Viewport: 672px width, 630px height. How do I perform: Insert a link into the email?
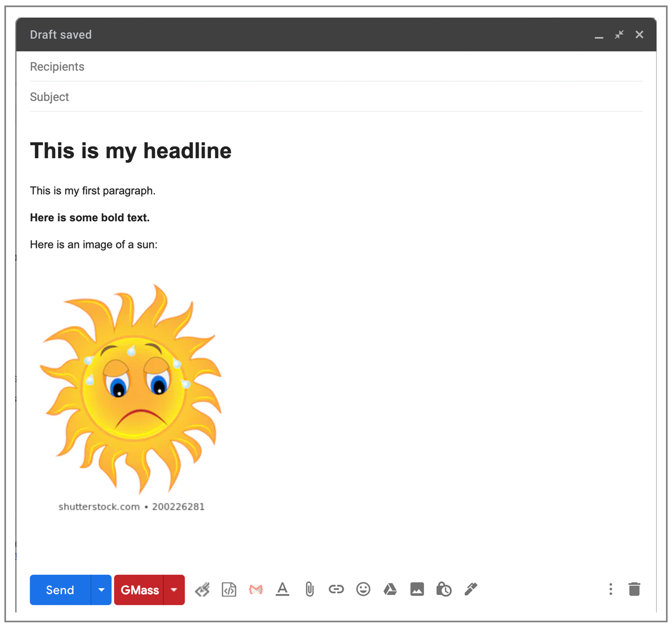click(336, 589)
